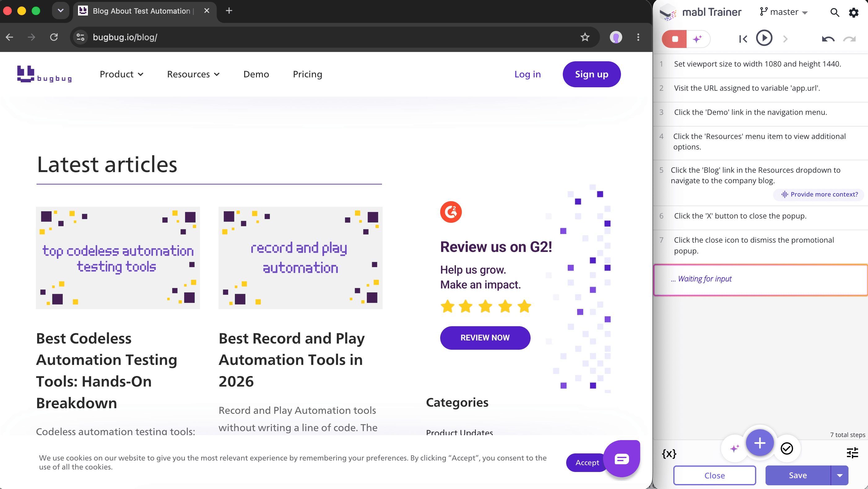Go back in the browser
The image size is (868, 489).
click(9, 37)
